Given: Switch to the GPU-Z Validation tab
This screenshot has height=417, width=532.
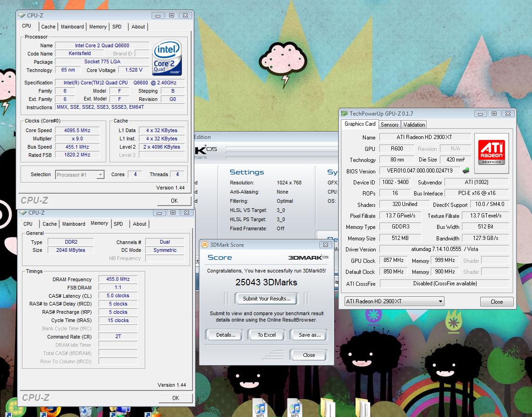Looking at the screenshot, I should click(x=414, y=125).
